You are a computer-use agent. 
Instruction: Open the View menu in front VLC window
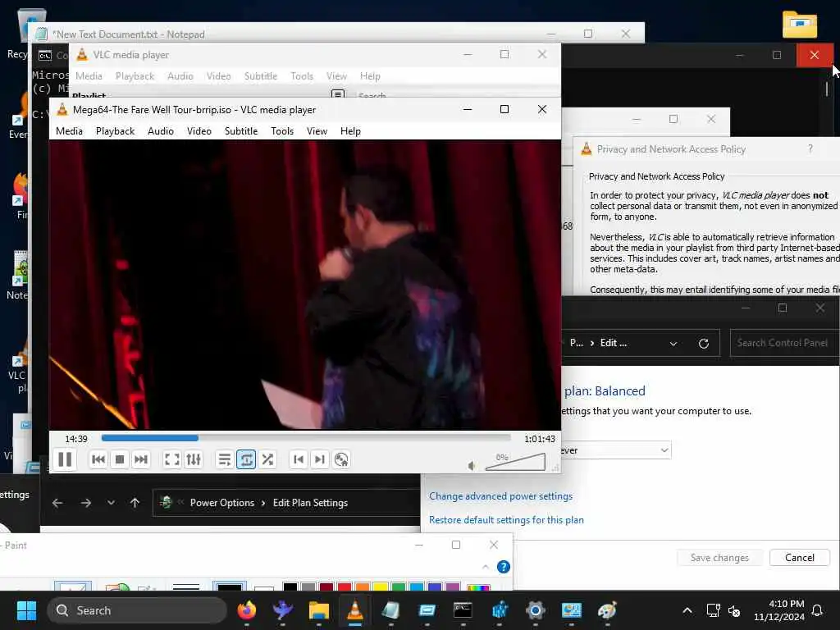(x=317, y=130)
